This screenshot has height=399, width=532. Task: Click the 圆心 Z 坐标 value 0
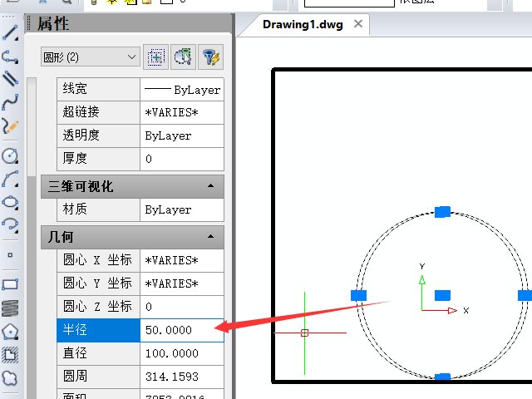182,307
